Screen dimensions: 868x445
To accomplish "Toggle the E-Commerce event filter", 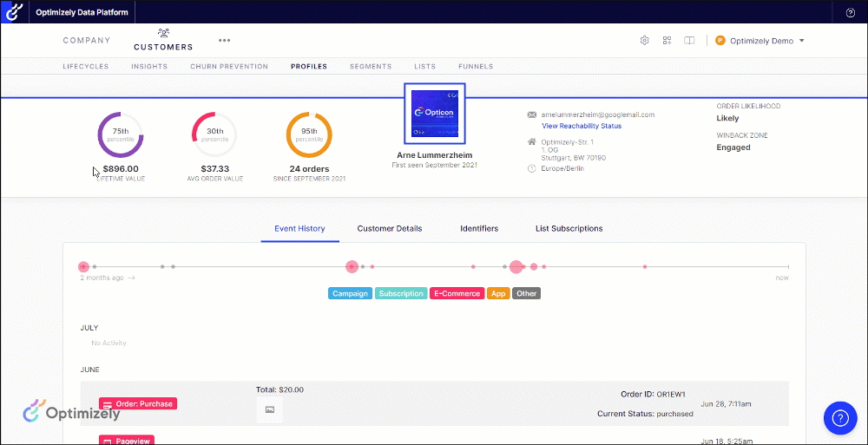I will (457, 293).
